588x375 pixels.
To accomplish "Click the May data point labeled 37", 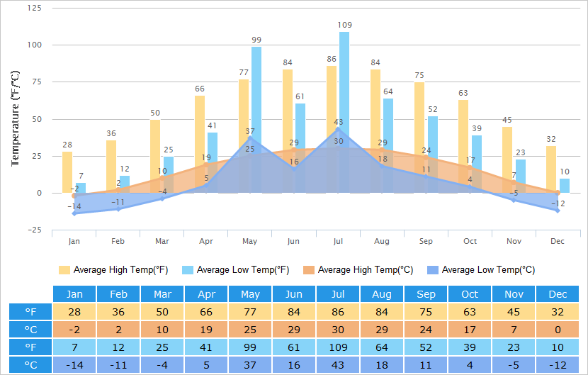I will click(250, 138).
